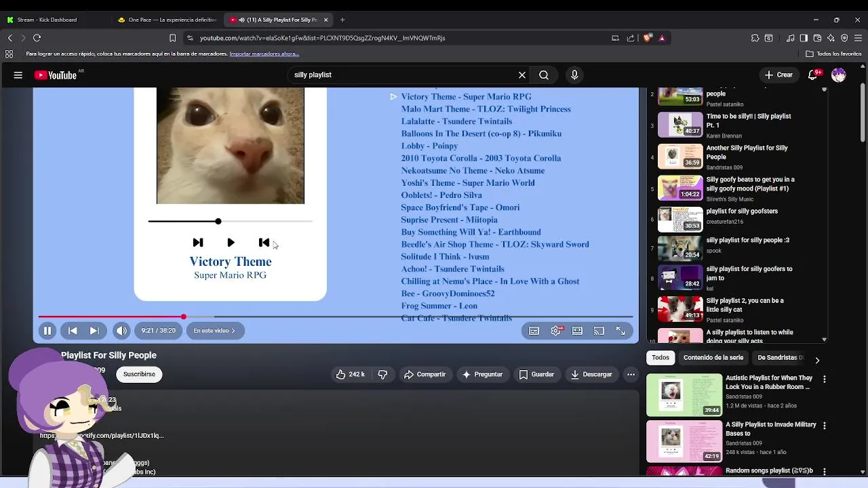Open the more actions three-dot button
The image size is (868, 488).
point(631,374)
